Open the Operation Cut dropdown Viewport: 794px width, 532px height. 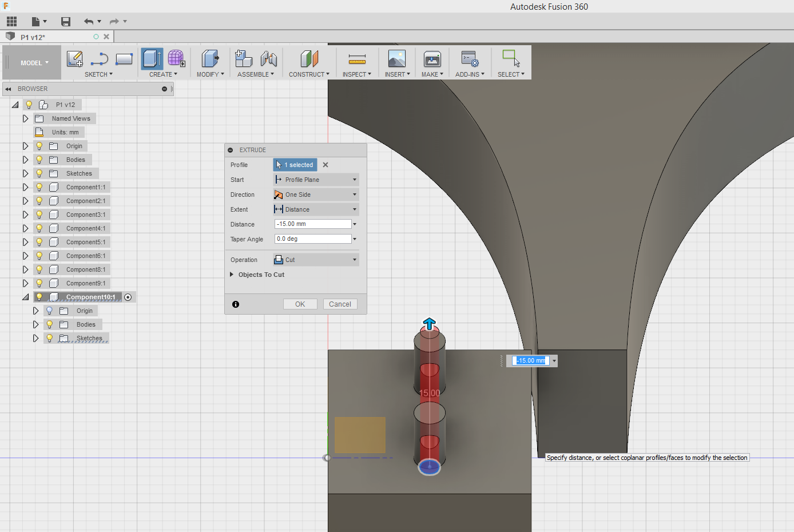[x=316, y=260]
